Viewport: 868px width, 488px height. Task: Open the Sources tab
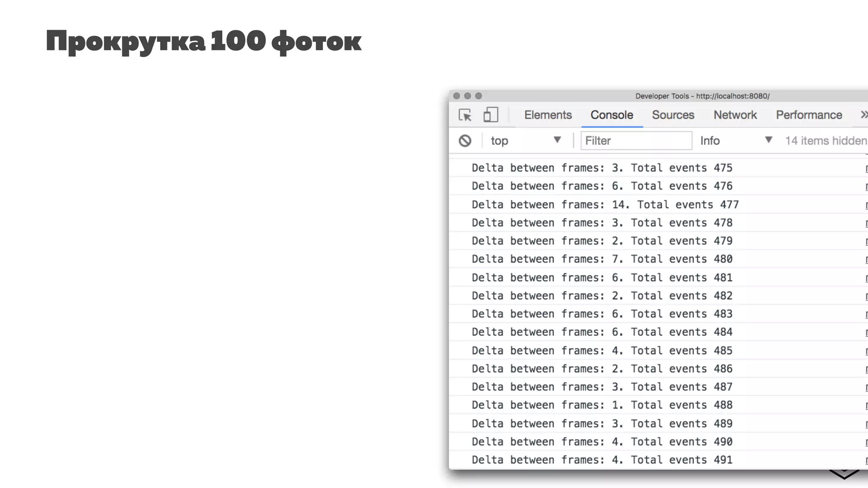point(673,115)
